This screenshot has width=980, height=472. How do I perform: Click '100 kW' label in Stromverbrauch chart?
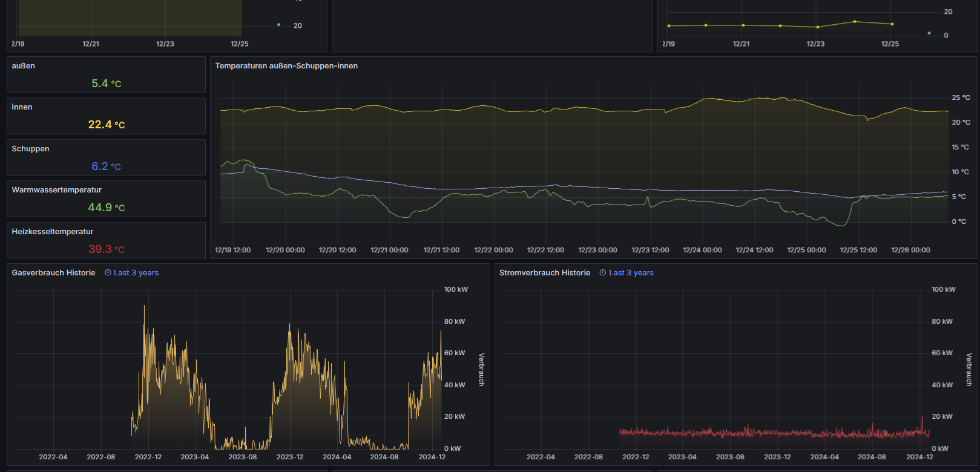(944, 289)
